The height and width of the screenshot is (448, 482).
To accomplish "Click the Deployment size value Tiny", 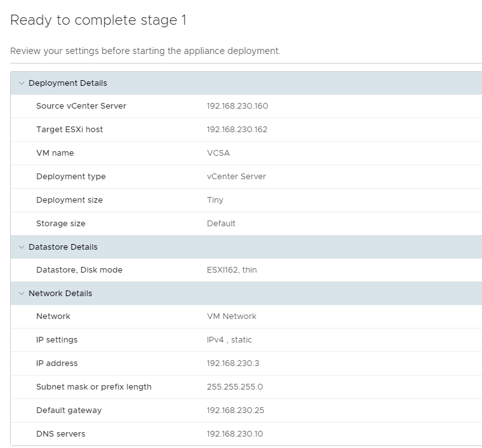I will point(215,200).
